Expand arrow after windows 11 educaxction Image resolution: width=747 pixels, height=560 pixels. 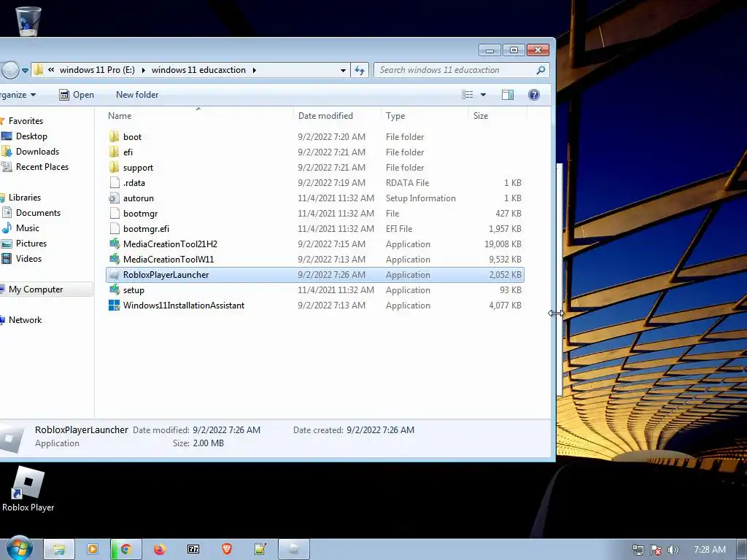(x=255, y=70)
